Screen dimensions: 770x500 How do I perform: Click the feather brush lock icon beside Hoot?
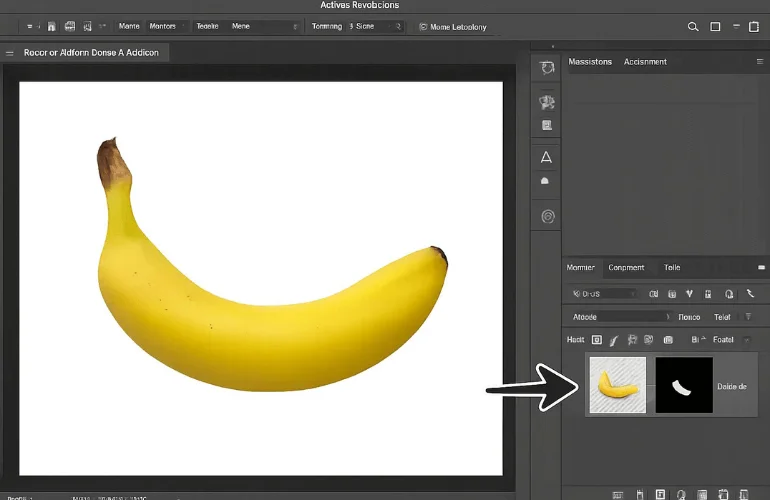[x=614, y=340]
